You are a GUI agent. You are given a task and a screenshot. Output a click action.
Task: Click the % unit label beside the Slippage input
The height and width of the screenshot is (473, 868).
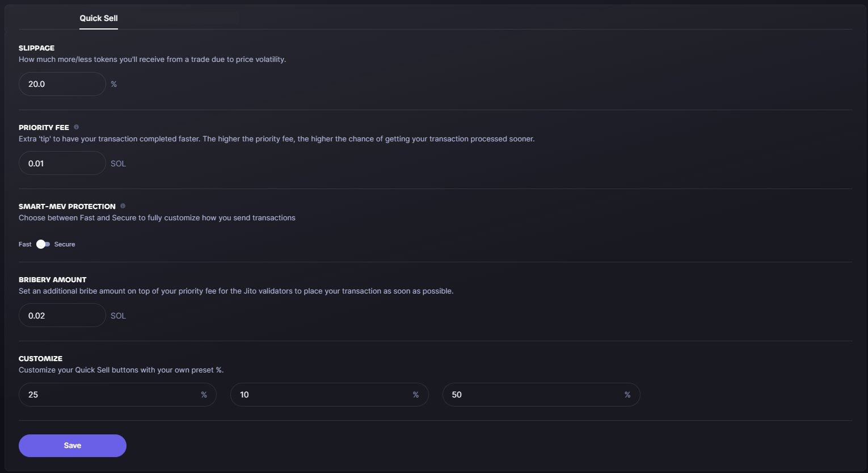pyautogui.click(x=114, y=84)
